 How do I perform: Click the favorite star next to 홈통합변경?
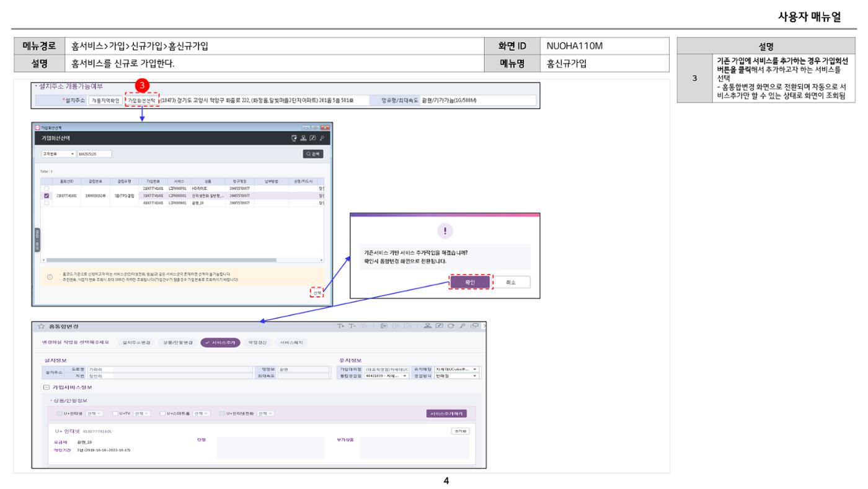coord(40,326)
